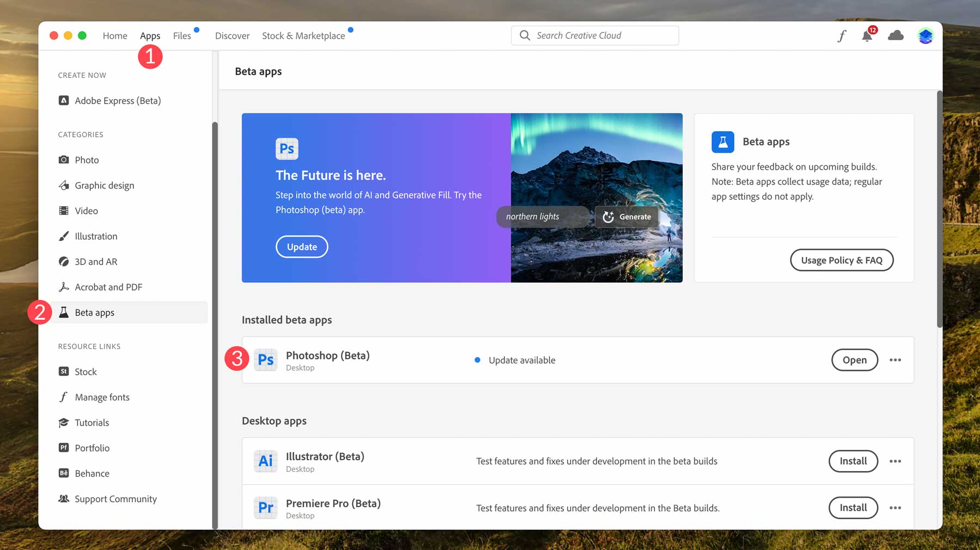Click the blue Beta apps flask card icon
The height and width of the screenshot is (550, 980).
723,142
